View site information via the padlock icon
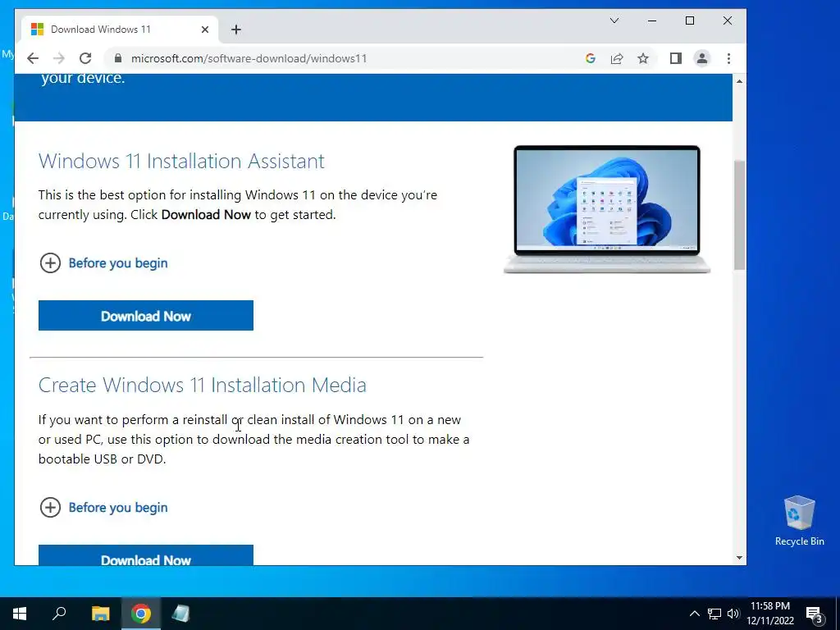The height and width of the screenshot is (630, 840). pyautogui.click(x=118, y=58)
